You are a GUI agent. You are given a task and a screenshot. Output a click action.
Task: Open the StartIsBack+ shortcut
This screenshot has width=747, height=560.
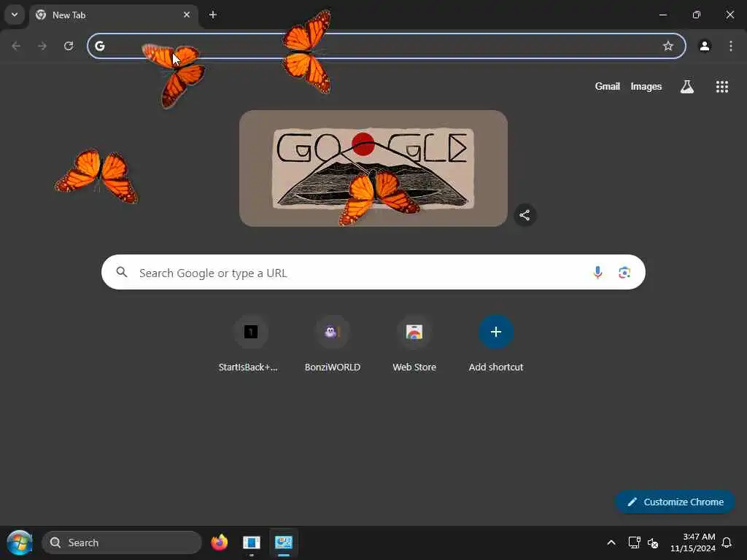click(x=251, y=343)
